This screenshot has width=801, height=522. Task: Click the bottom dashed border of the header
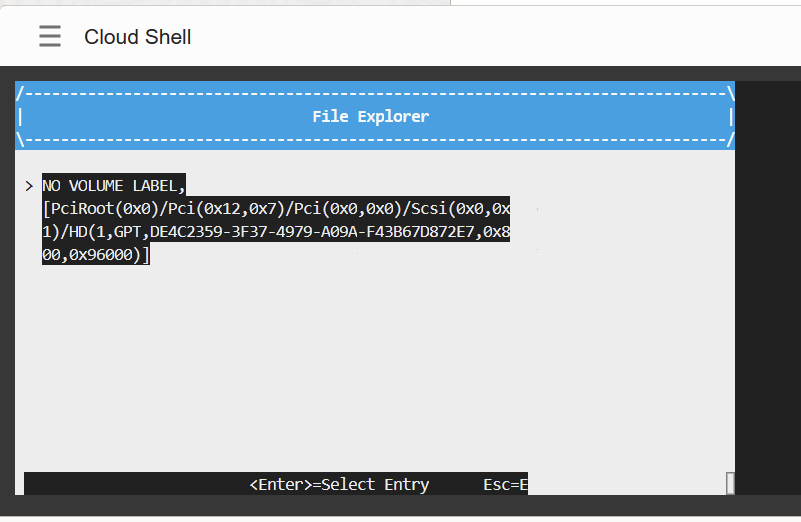(375, 140)
